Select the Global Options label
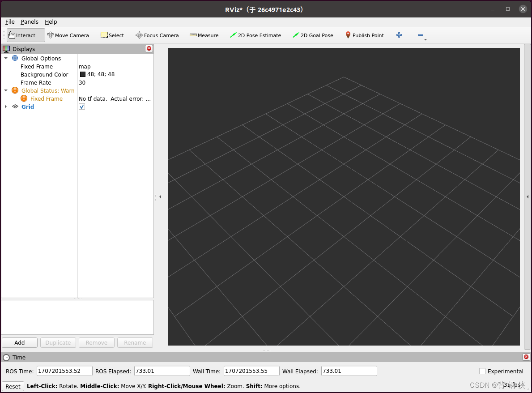Image resolution: width=532 pixels, height=393 pixels. coord(41,58)
